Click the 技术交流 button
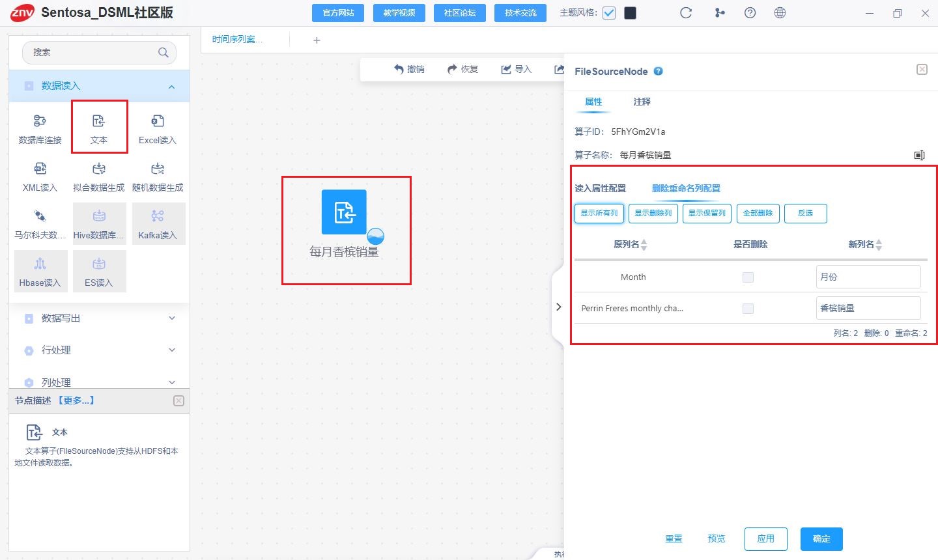Screen dimensions: 938x560 tap(520, 13)
